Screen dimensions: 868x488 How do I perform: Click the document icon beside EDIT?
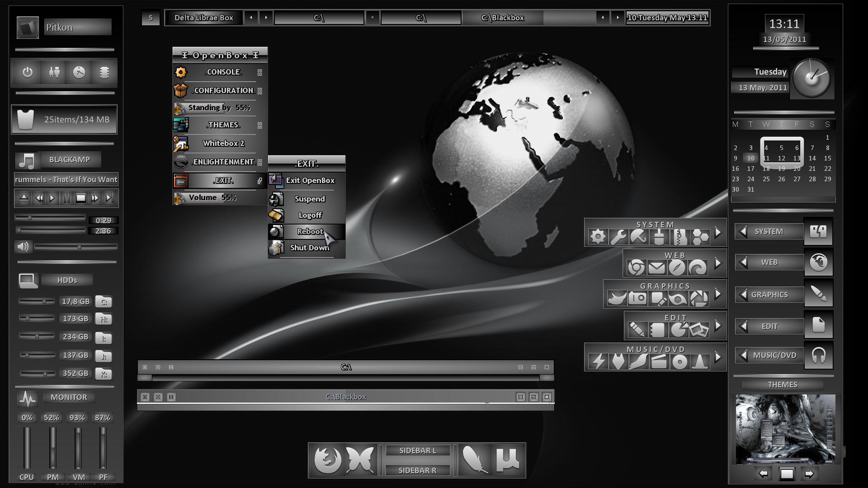(818, 324)
